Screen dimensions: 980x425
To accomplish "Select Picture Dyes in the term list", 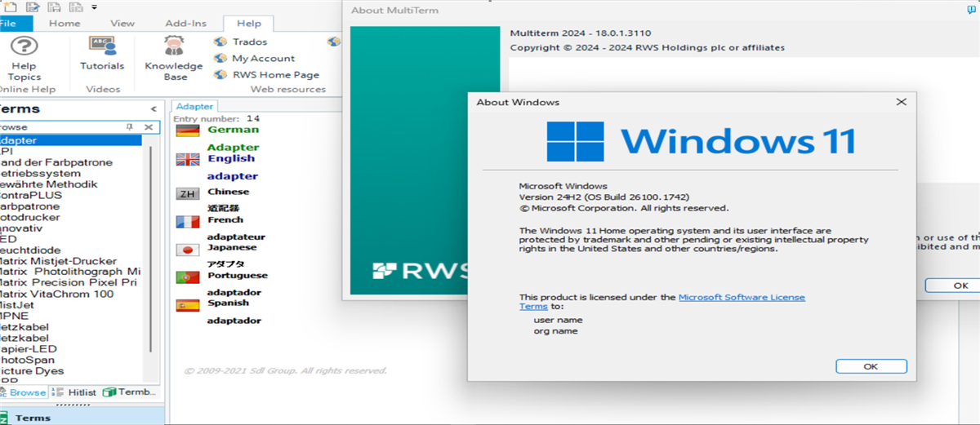I will (x=31, y=370).
